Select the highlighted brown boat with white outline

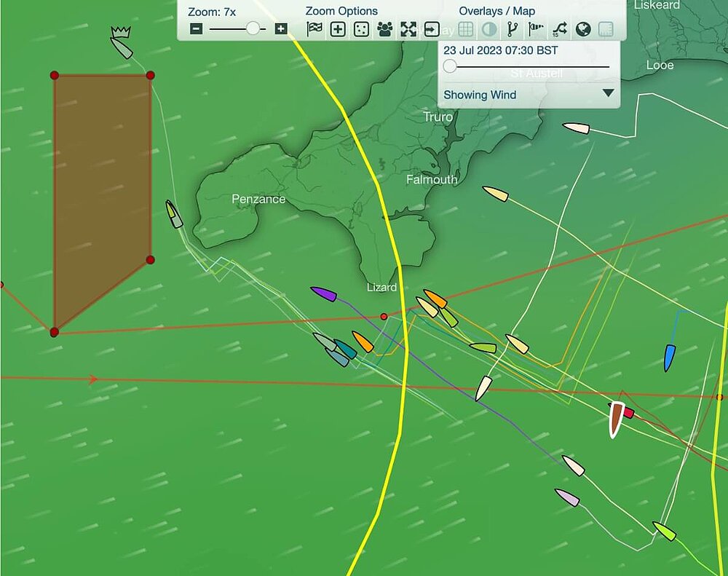(x=616, y=420)
